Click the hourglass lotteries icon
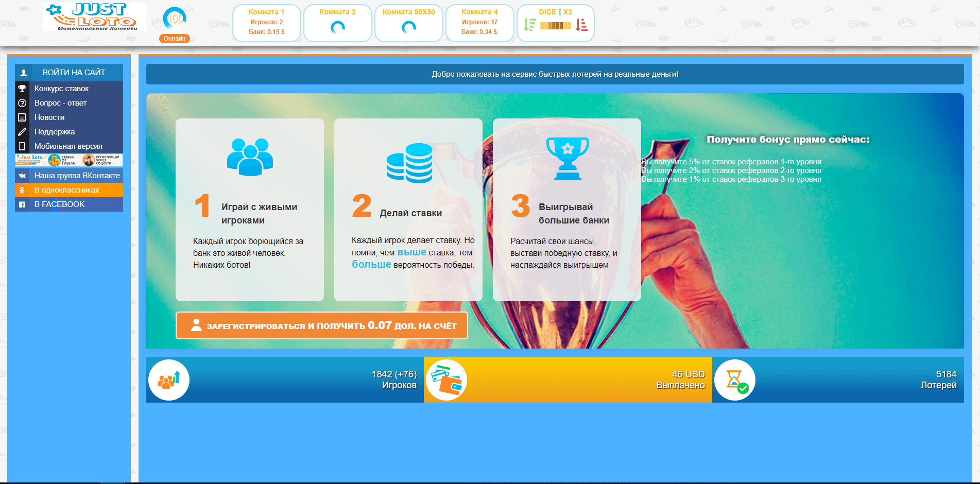 (735, 380)
